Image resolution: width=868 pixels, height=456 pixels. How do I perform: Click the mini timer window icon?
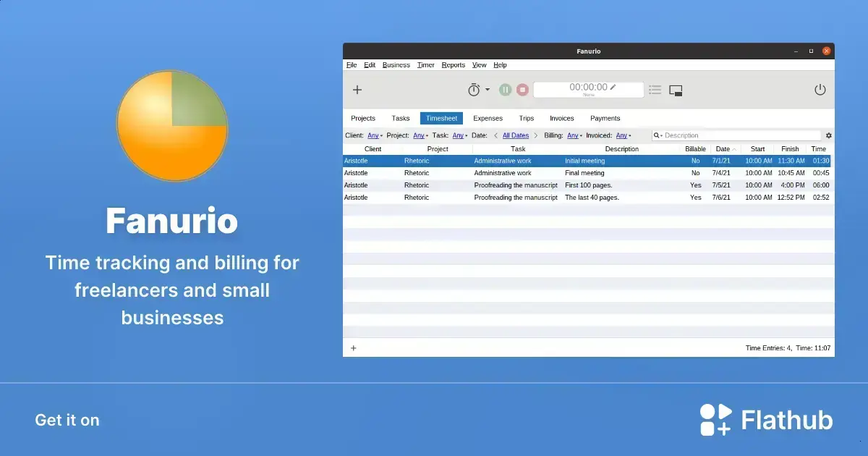[x=676, y=90]
